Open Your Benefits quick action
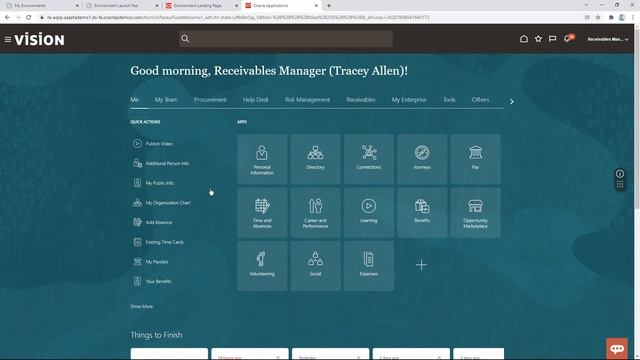 (152, 281)
